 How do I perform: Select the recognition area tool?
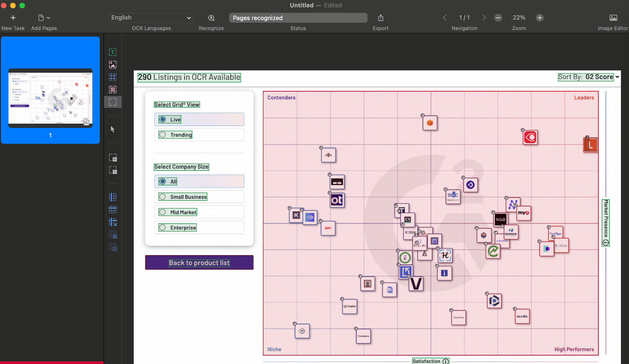pos(113,102)
